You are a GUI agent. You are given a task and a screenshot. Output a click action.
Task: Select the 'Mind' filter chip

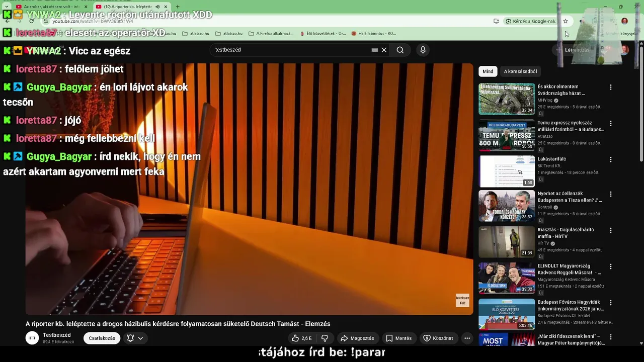tap(488, 71)
